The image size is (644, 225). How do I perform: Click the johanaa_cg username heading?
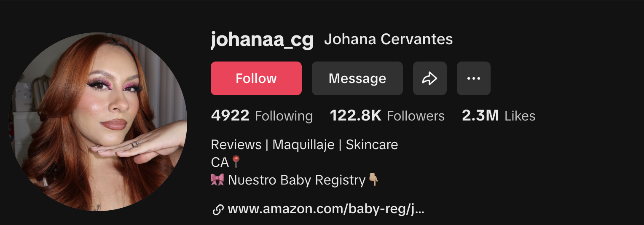pos(262,40)
